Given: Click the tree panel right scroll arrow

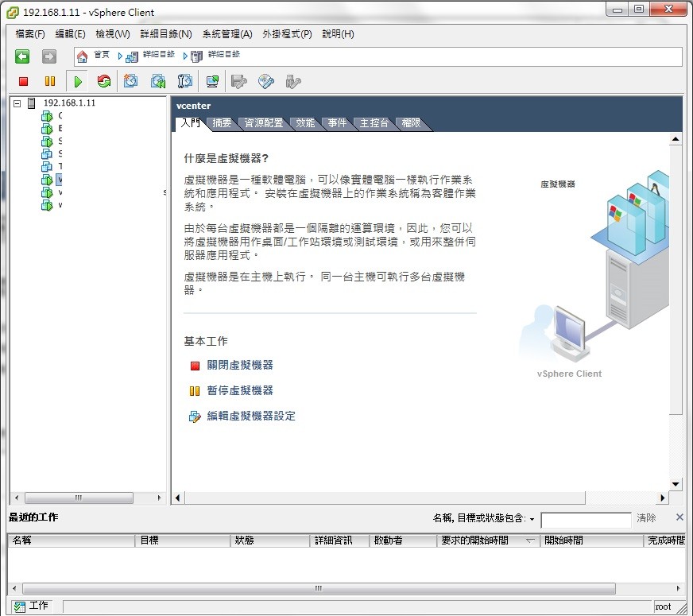Looking at the screenshot, I should click(159, 498).
